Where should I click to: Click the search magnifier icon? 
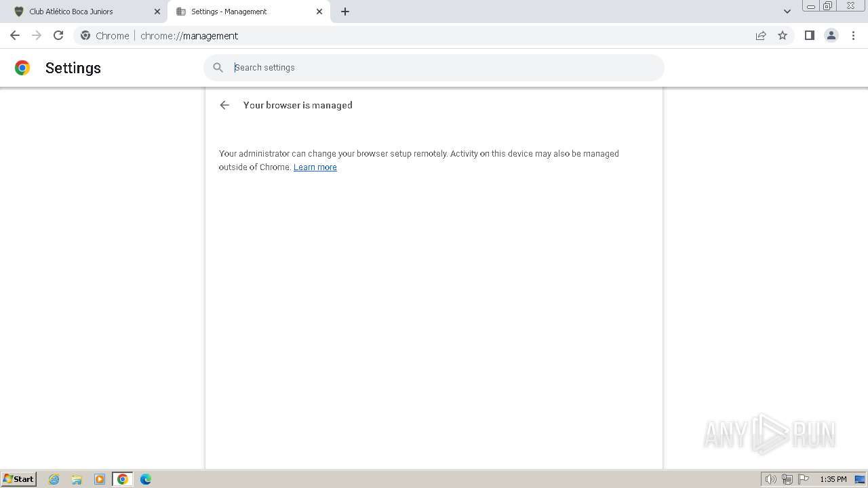point(218,68)
